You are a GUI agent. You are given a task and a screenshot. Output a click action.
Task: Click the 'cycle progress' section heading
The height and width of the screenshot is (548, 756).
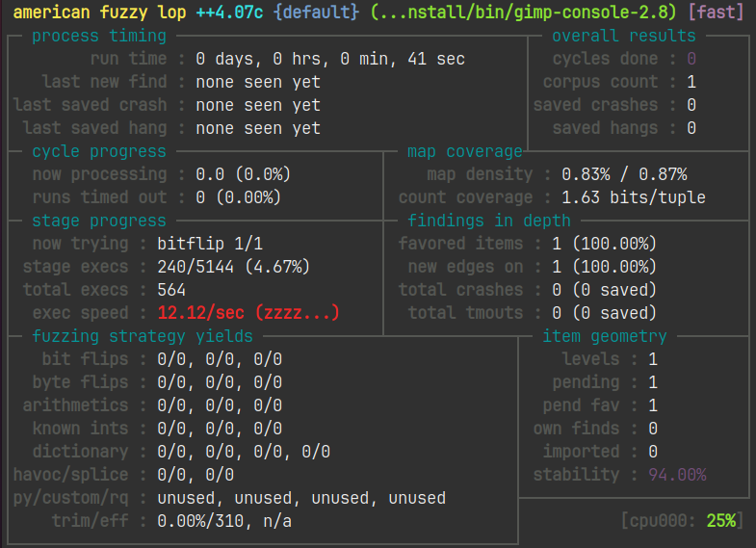99,151
